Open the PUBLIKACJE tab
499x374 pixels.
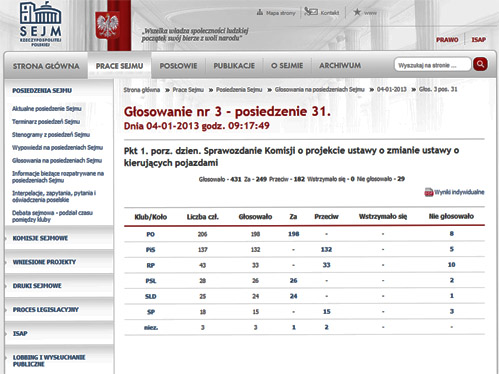pyautogui.click(x=234, y=66)
